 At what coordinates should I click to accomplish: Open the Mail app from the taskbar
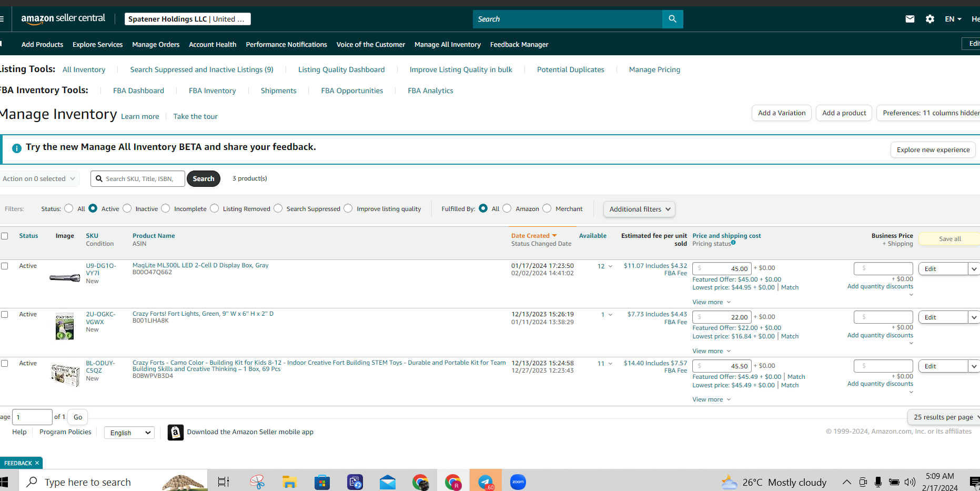click(x=388, y=482)
